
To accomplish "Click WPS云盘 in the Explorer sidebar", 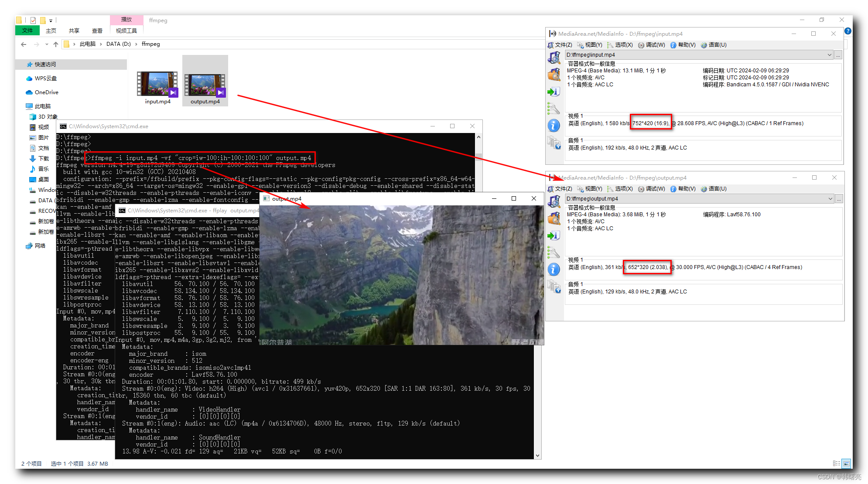I will click(45, 78).
